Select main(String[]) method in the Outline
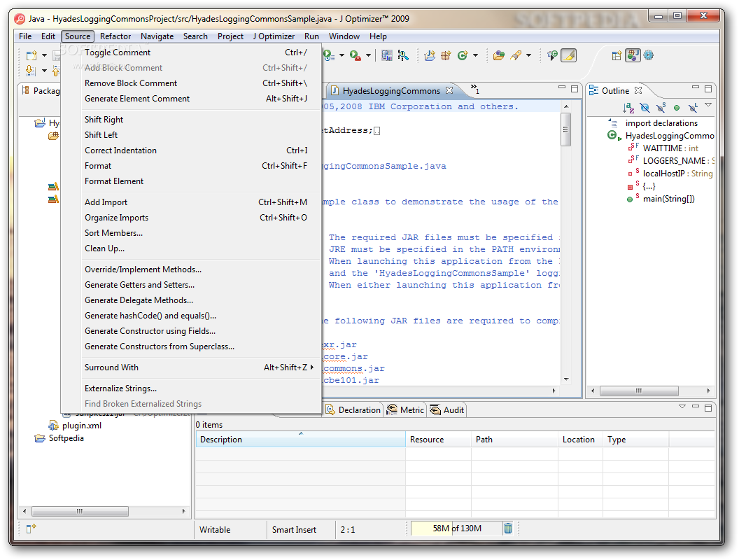The image size is (739, 560). [x=669, y=199]
